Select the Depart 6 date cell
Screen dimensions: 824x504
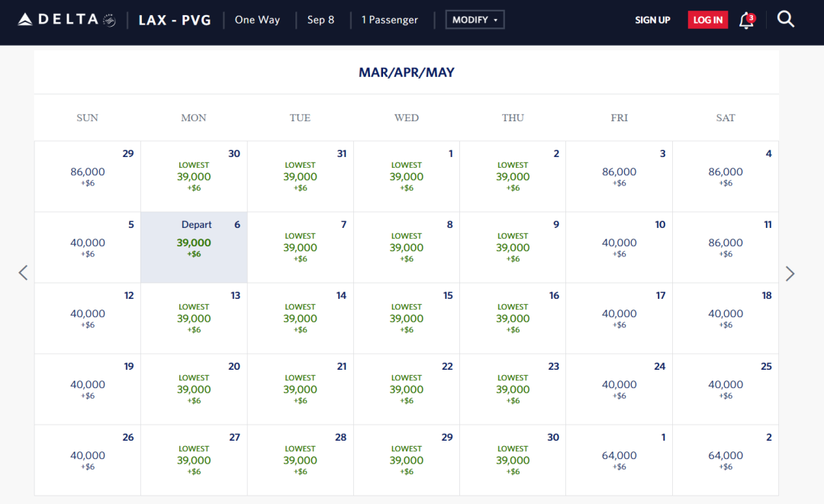(194, 248)
